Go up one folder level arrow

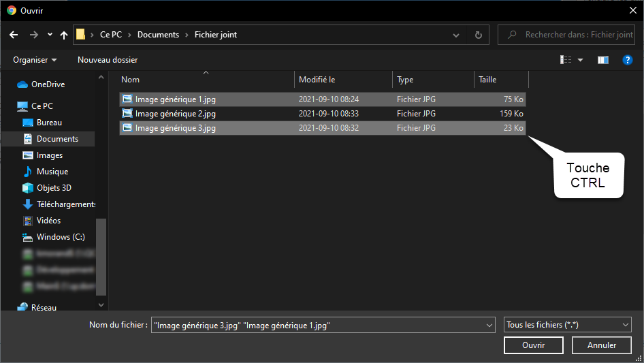click(x=64, y=35)
